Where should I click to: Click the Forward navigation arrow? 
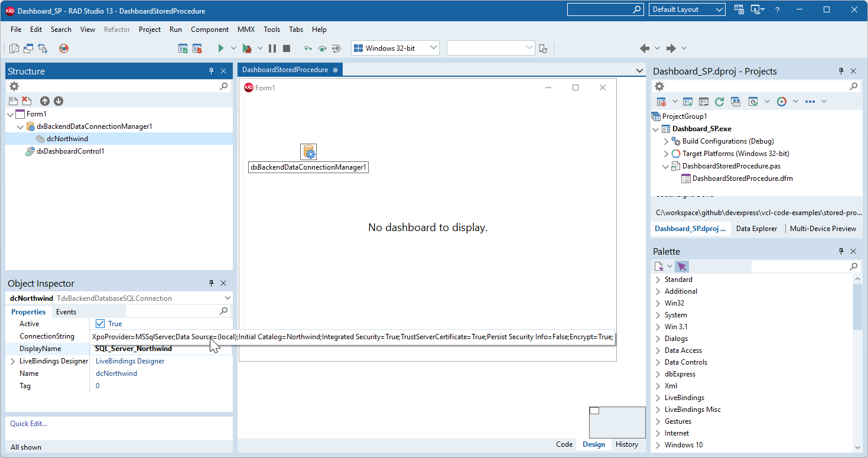point(671,48)
